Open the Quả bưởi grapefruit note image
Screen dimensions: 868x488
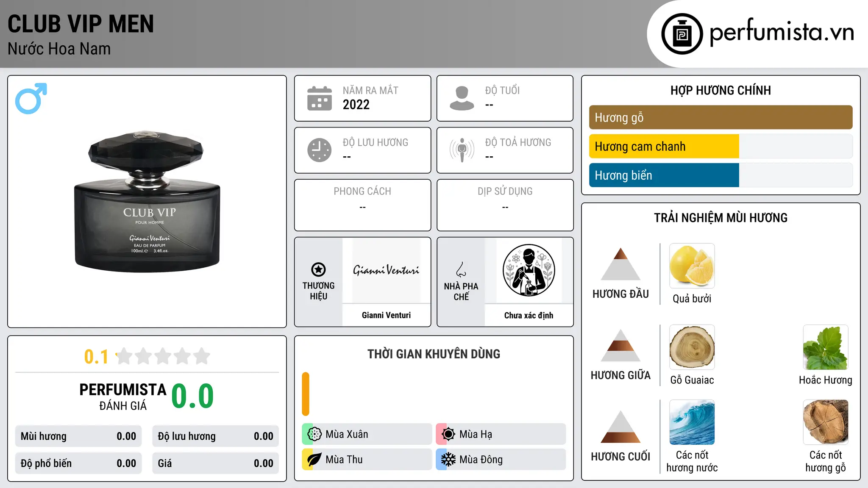point(692,266)
